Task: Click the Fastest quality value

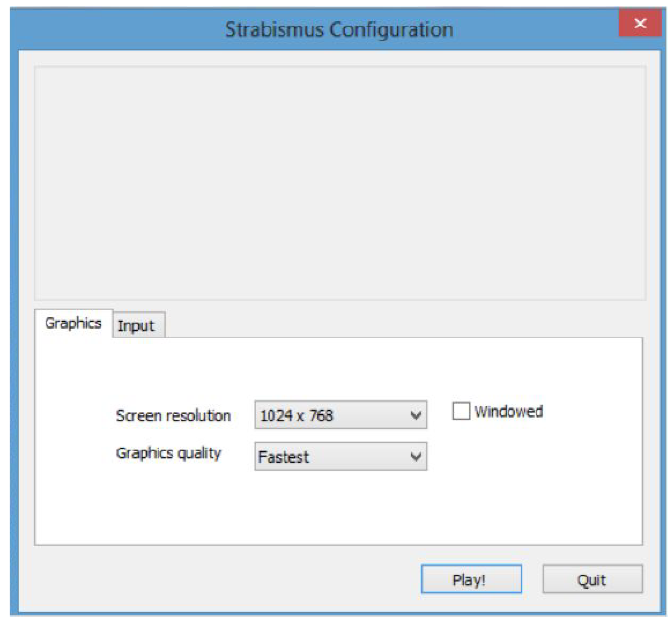Action: click(284, 457)
